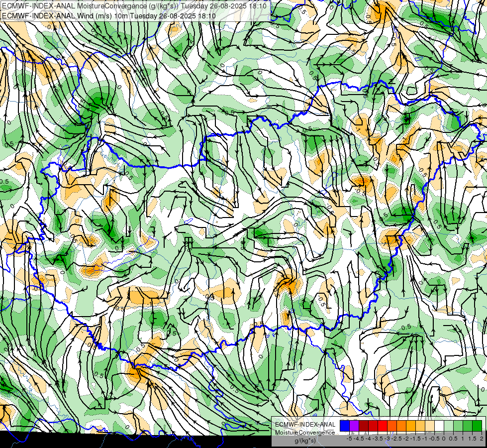Click the '-4.5' legend tick label
The height and width of the screenshot is (448, 487).
(359, 439)
